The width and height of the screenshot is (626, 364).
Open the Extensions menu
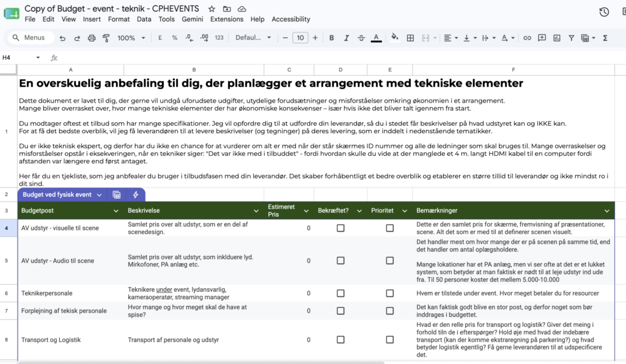coord(227,19)
